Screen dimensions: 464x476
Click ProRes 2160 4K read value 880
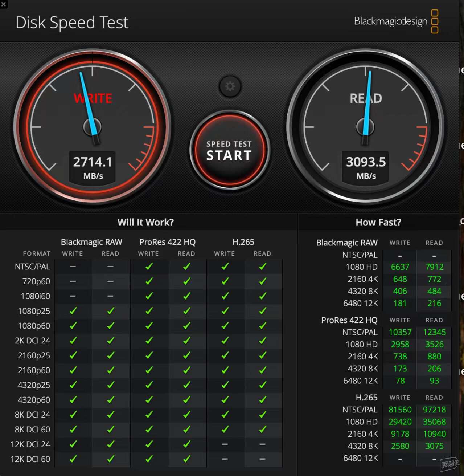point(434,357)
